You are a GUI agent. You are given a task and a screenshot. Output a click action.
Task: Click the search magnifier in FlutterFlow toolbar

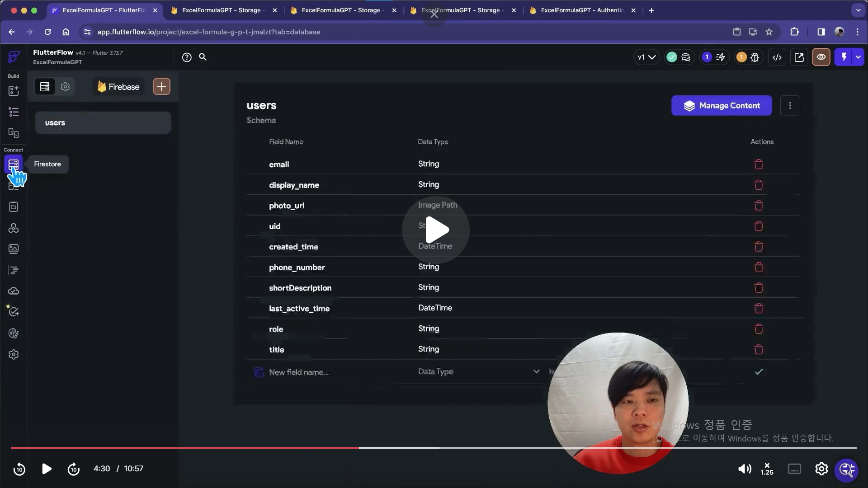point(203,57)
